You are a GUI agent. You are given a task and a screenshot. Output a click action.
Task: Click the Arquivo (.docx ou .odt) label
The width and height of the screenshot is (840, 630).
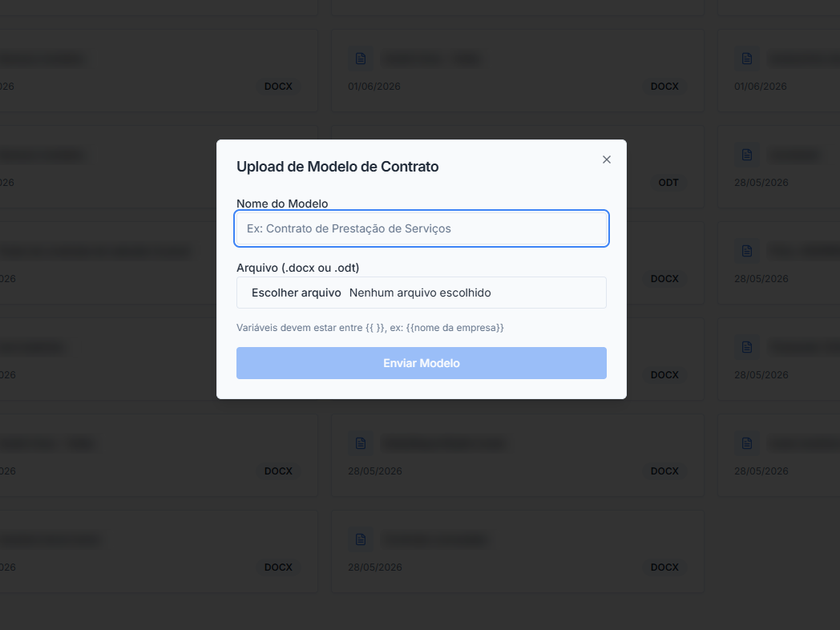pyautogui.click(x=298, y=268)
